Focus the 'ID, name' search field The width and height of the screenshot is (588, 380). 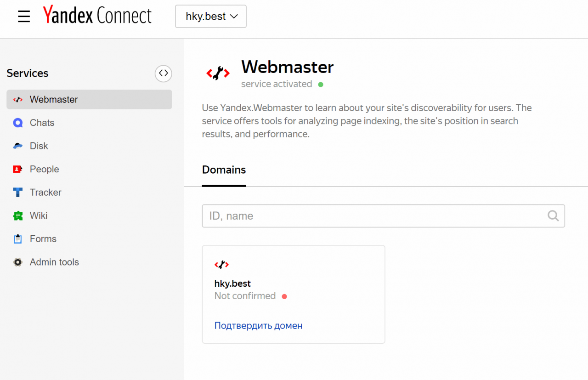coord(384,216)
